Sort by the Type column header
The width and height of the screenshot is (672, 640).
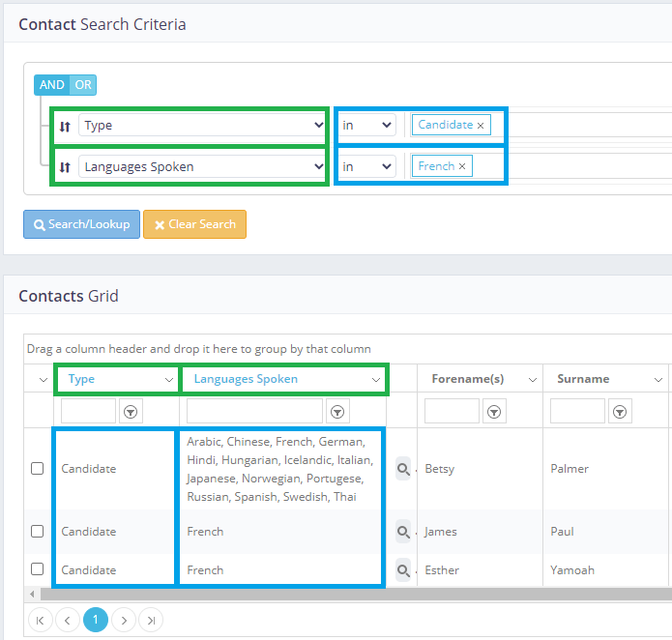[81, 379]
